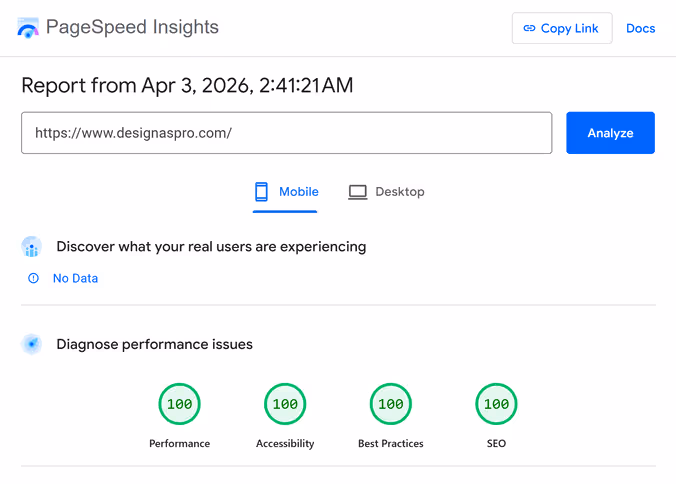The height and width of the screenshot is (484, 676).
Task: Click the Copy Link button
Action: pos(561,29)
